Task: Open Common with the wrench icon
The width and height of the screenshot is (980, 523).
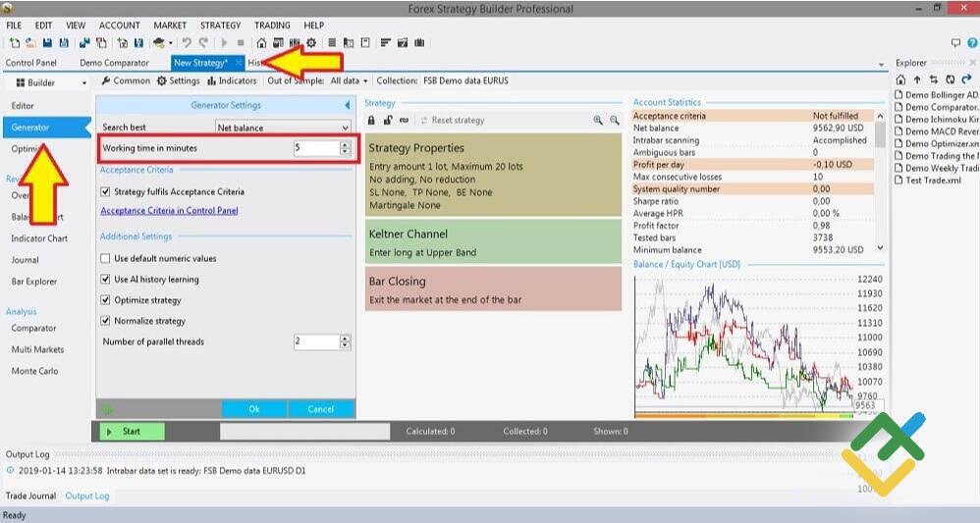Action: [107, 81]
